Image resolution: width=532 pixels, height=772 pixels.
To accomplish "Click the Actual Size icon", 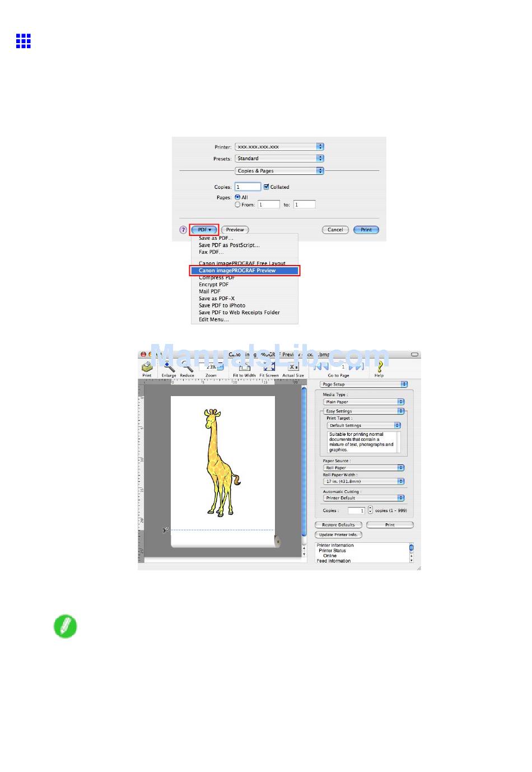I will point(293,366).
